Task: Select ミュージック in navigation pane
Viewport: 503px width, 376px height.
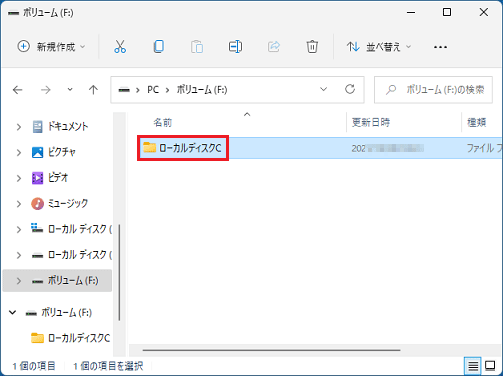Action: pos(68,203)
